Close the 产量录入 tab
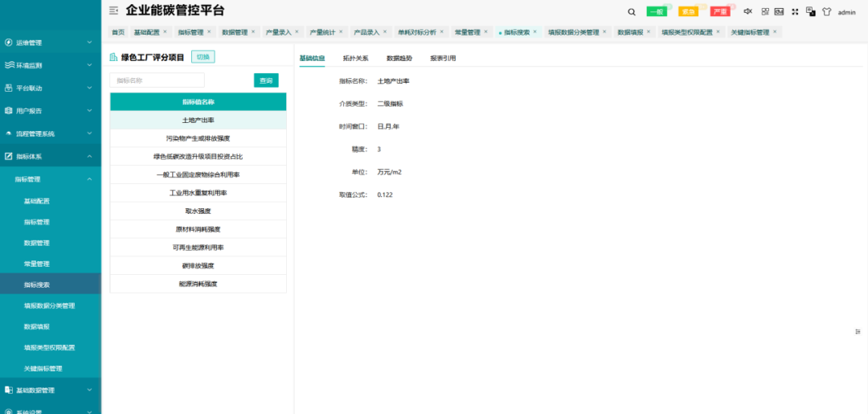Image resolution: width=868 pixels, height=414 pixels. click(x=297, y=31)
